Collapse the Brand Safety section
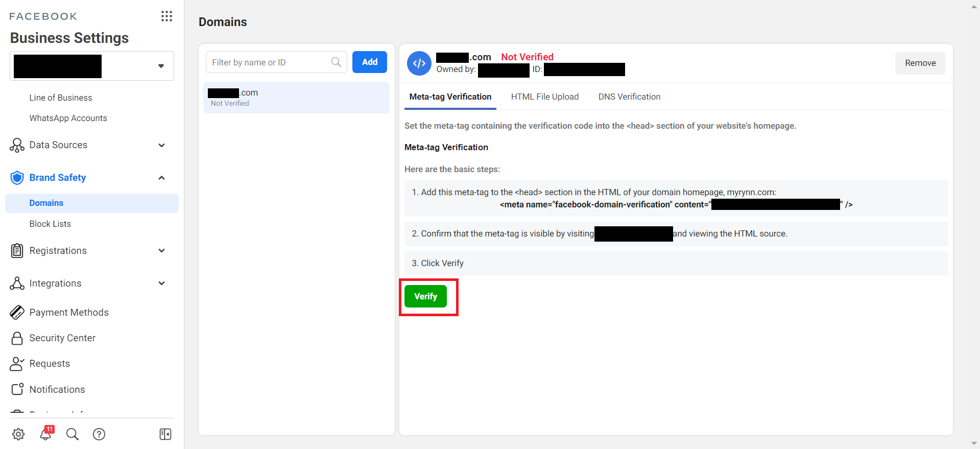Screen dimensions: 980x449 (162, 178)
